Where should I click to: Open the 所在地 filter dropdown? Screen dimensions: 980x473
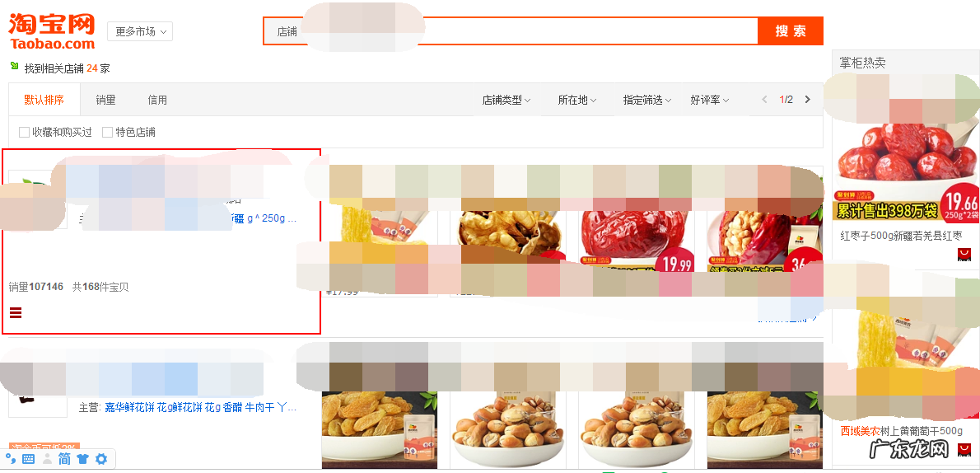(576, 100)
